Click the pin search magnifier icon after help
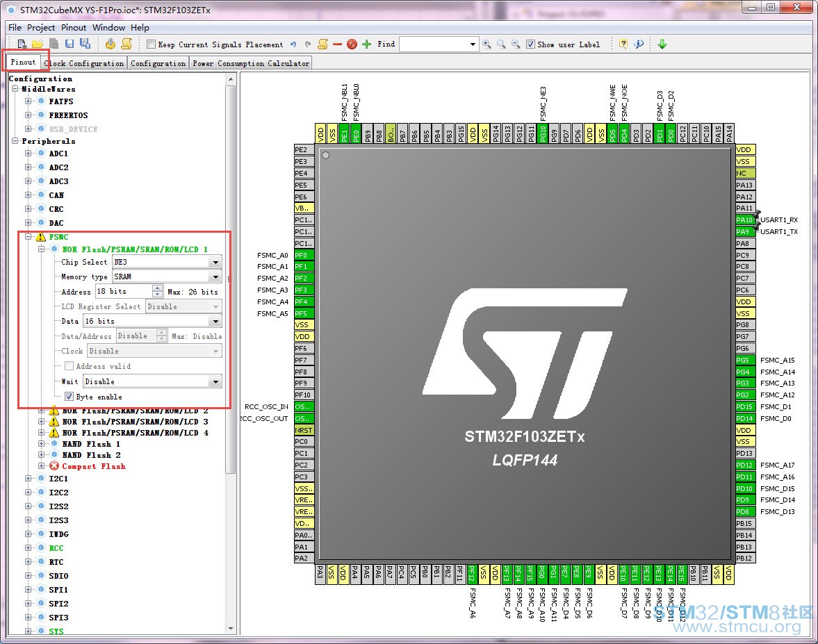The height and width of the screenshot is (644, 818). click(639, 44)
